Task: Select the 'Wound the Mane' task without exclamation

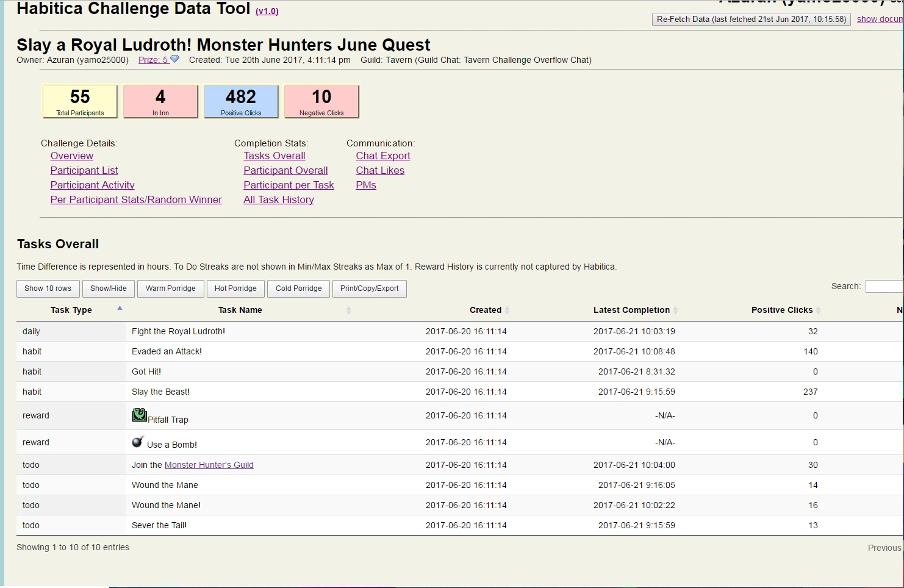Action: (165, 485)
